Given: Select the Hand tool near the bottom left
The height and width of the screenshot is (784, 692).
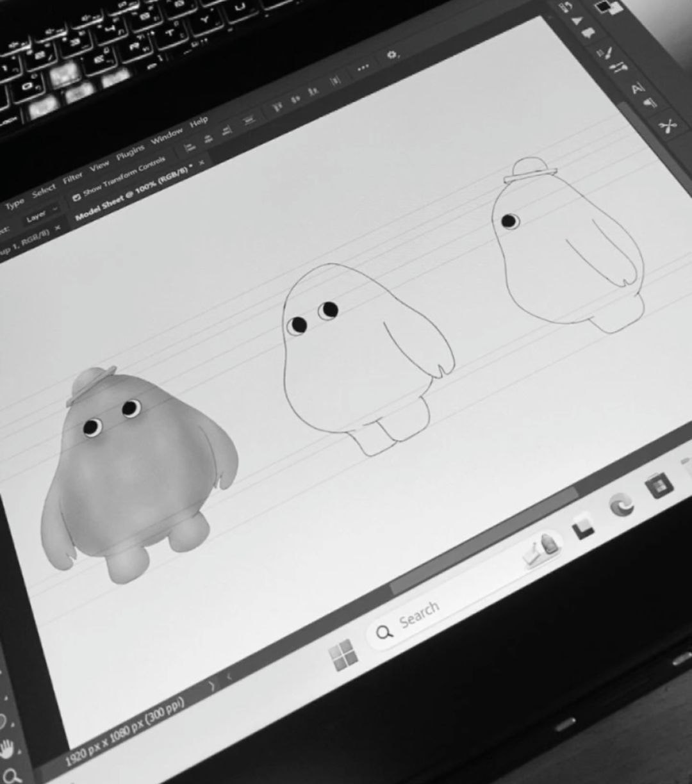Looking at the screenshot, I should tap(6, 748).
